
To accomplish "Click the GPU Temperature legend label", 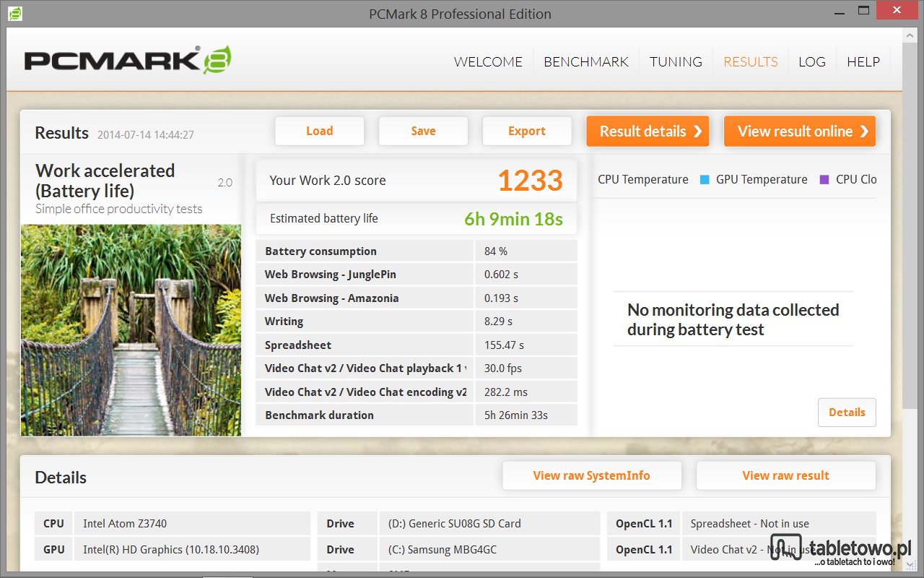I will (762, 179).
